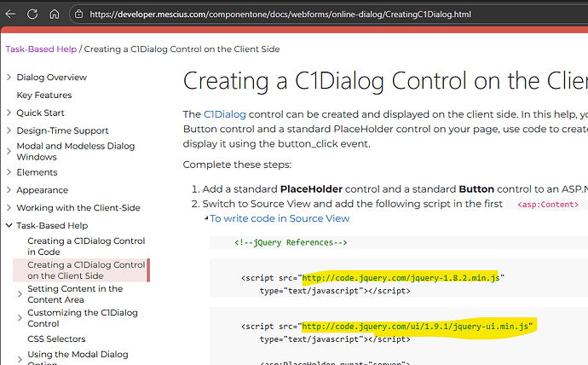This screenshot has height=365, width=588.
Task: Expand the Appearance sidebar section
Action: pos(9,190)
